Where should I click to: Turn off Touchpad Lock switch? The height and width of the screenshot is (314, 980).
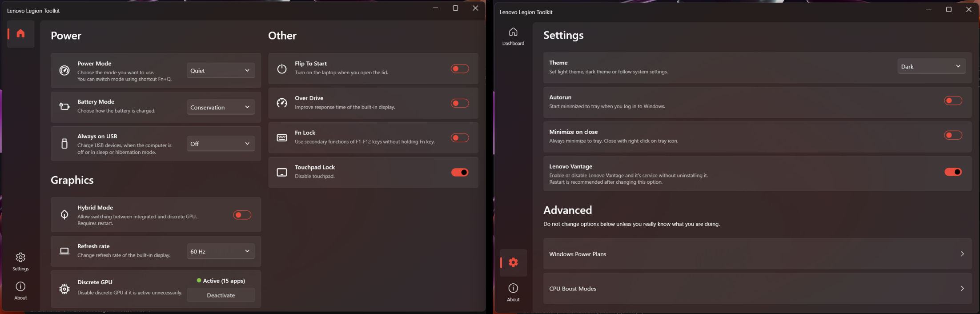(460, 173)
